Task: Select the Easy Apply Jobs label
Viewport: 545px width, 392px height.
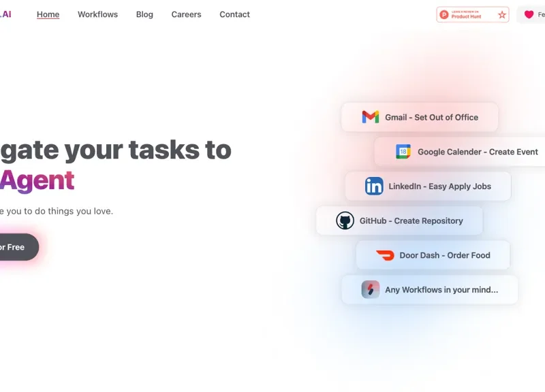Action: [459, 186]
